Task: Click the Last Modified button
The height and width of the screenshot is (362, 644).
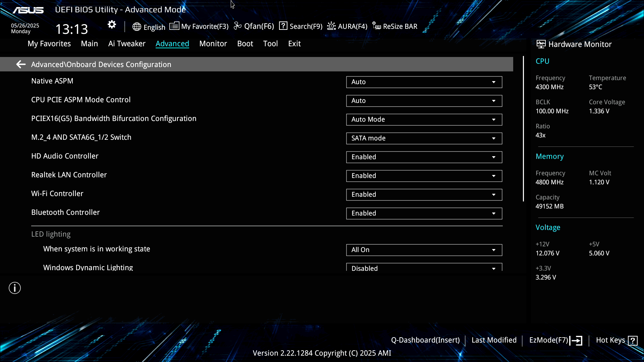Action: [494, 340]
